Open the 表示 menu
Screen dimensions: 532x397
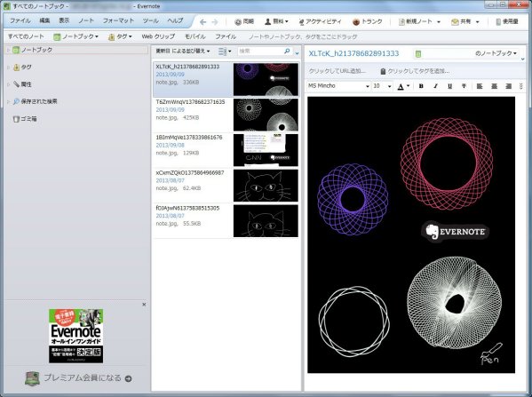(x=64, y=20)
